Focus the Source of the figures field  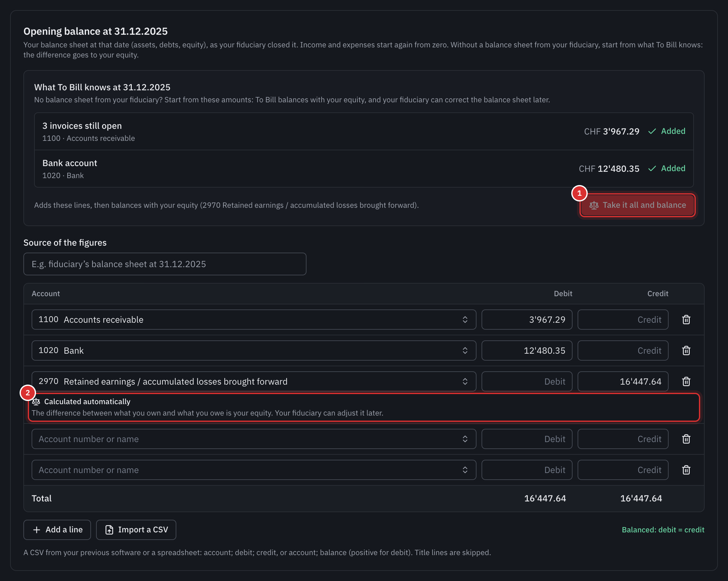pos(165,264)
